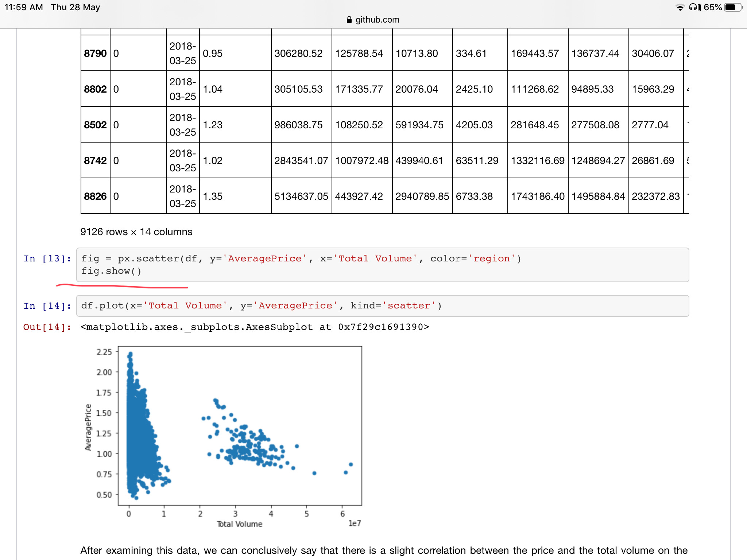Click the scatter plot image
747x560 pixels.
click(x=223, y=437)
